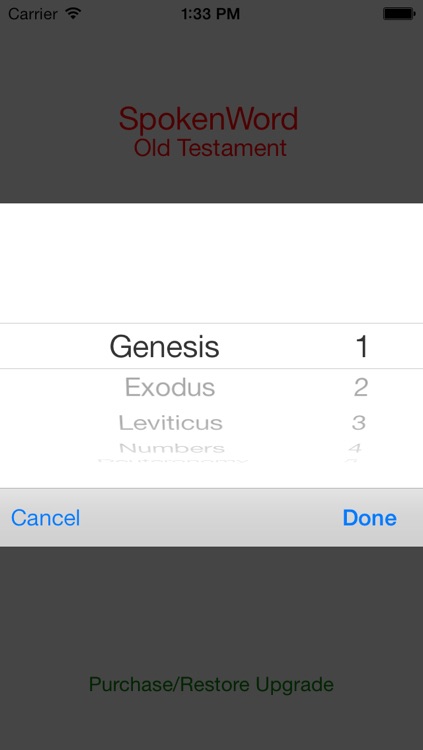423x750 pixels.
Task: Select chapter 3 in the picker
Action: (359, 423)
